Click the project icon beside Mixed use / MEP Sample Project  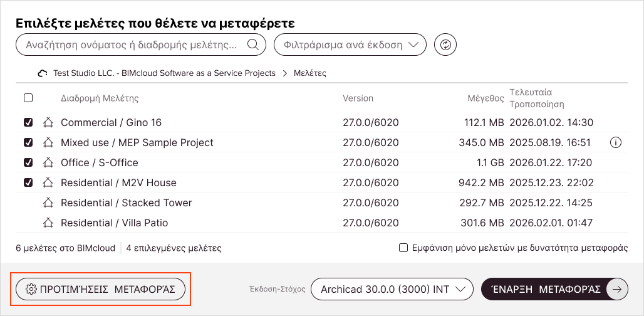click(x=48, y=142)
